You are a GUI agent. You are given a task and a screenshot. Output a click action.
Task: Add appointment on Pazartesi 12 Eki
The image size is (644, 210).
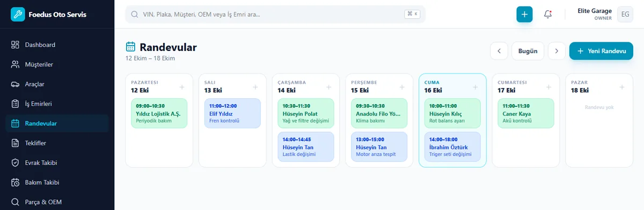[x=181, y=87]
